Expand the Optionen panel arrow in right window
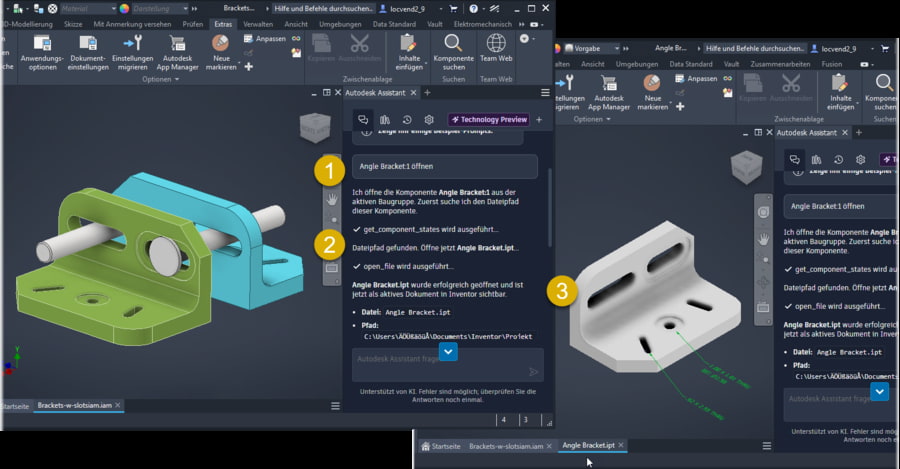Image resolution: width=900 pixels, height=469 pixels. [x=608, y=119]
